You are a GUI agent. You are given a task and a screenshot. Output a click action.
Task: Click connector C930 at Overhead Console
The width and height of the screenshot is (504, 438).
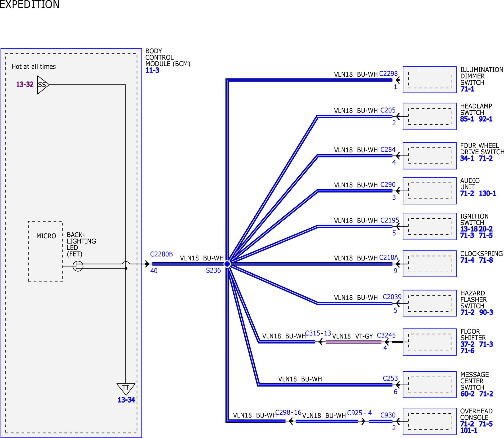pyautogui.click(x=388, y=415)
